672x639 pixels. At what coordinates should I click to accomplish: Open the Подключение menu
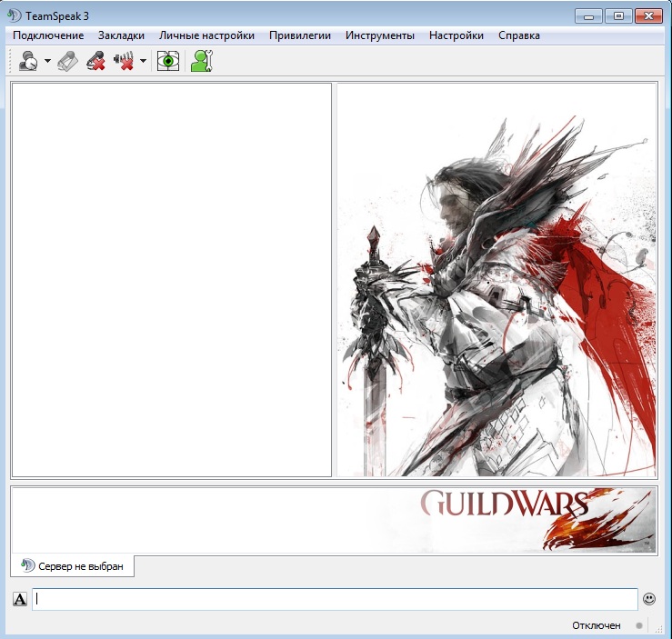48,35
